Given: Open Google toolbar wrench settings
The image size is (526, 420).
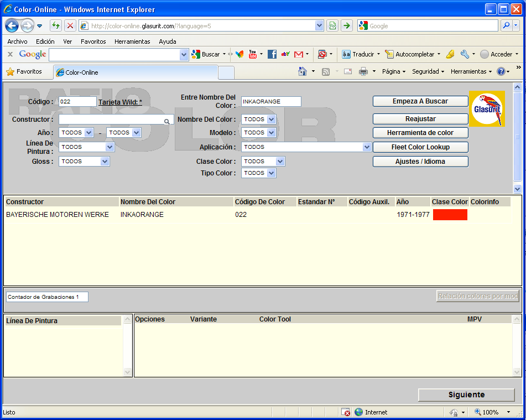Looking at the screenshot, I should (465, 54).
